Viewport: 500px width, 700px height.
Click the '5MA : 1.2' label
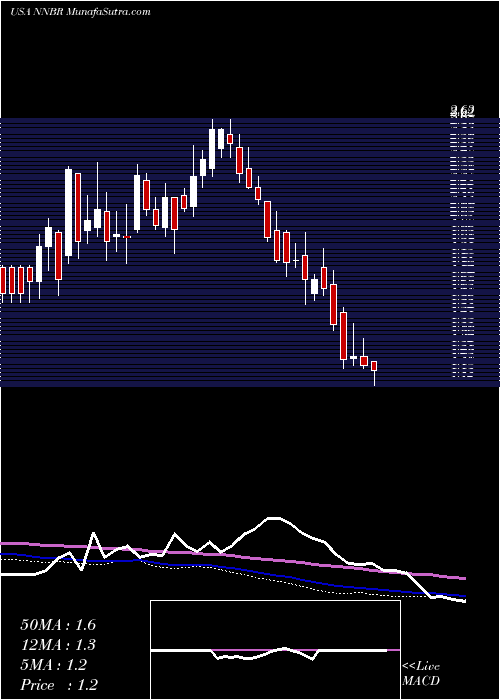(54, 665)
